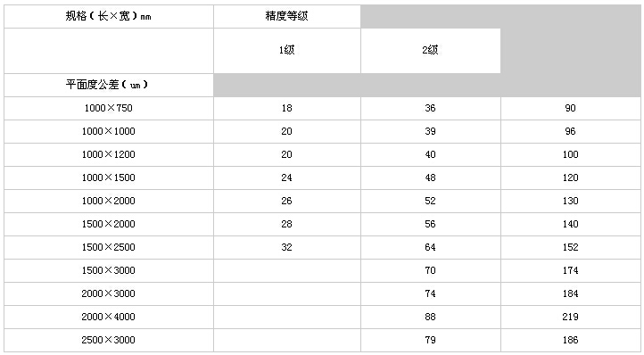Select the 1000×1000 row label

(109, 131)
